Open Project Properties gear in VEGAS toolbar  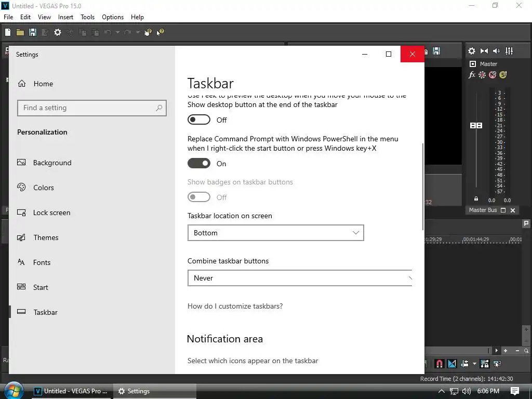click(x=58, y=32)
